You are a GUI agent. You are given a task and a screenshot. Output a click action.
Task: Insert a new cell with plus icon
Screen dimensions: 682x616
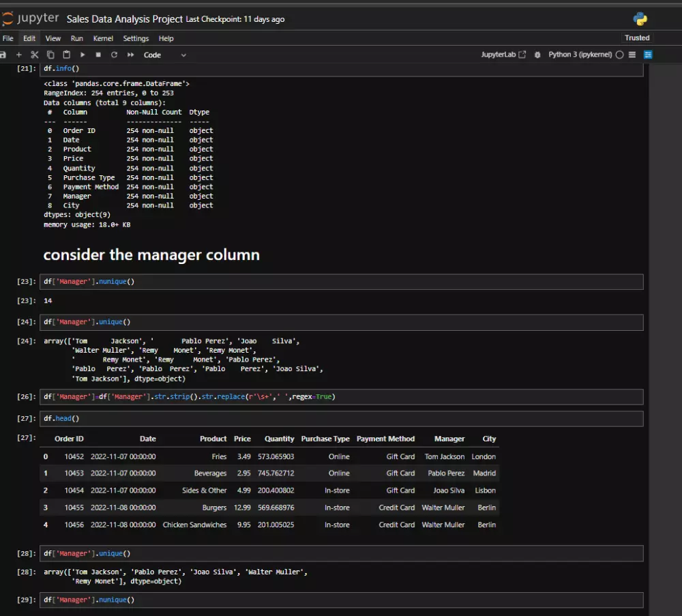[x=19, y=55]
